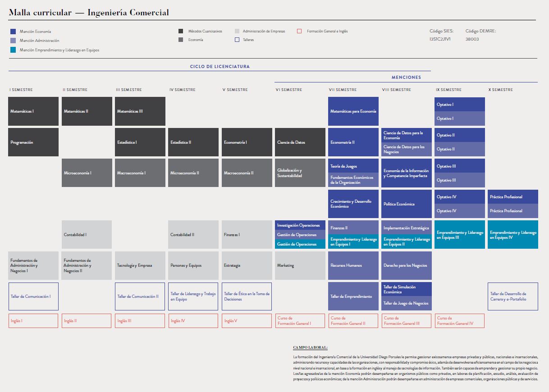This screenshot has width=549, height=392.
Task: Click the CAMPO LABORAL underlined heading
Action: click(x=310, y=347)
